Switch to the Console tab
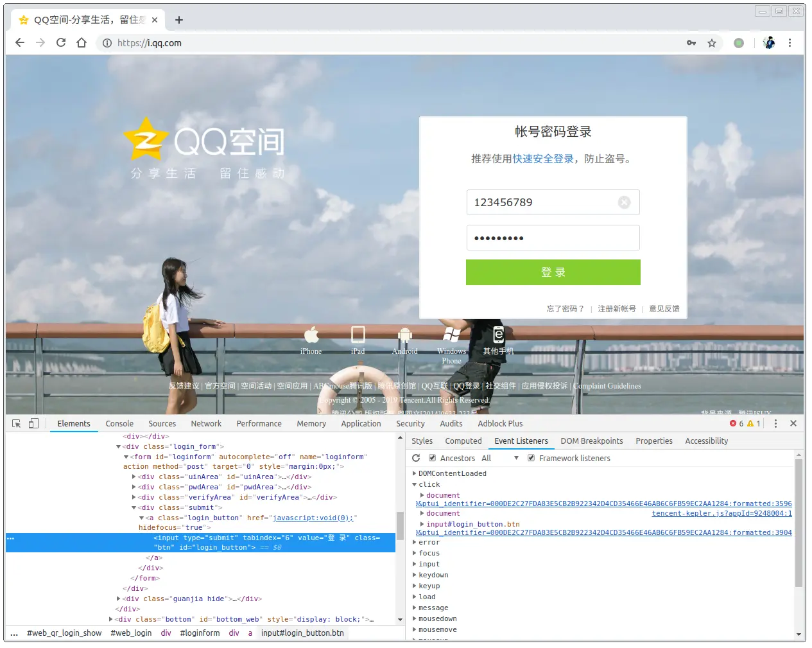The image size is (812, 648). 119,424
